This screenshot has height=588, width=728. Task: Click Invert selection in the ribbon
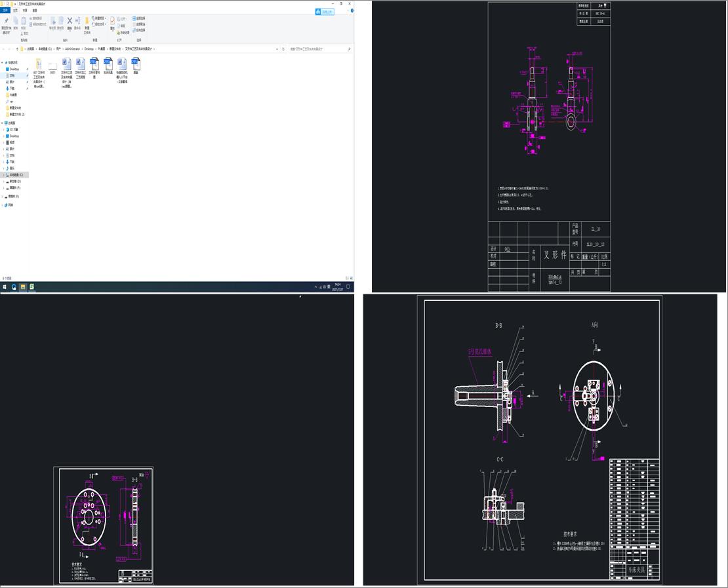139,30
